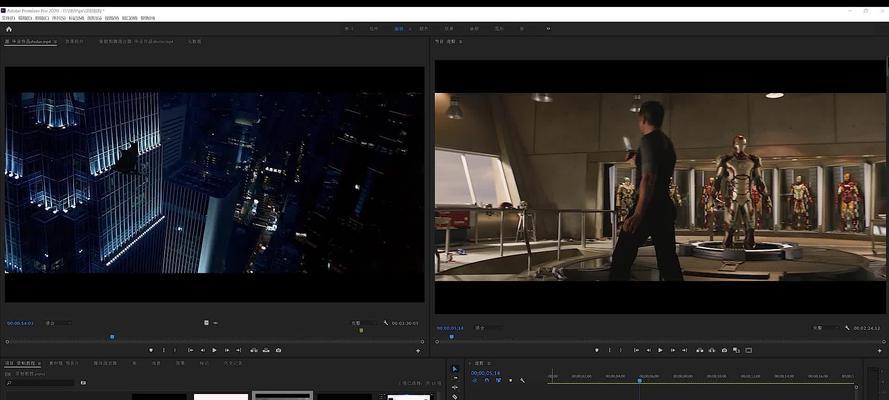
Task: Click the Extract button in Program monitor
Action: pyautogui.click(x=712, y=350)
